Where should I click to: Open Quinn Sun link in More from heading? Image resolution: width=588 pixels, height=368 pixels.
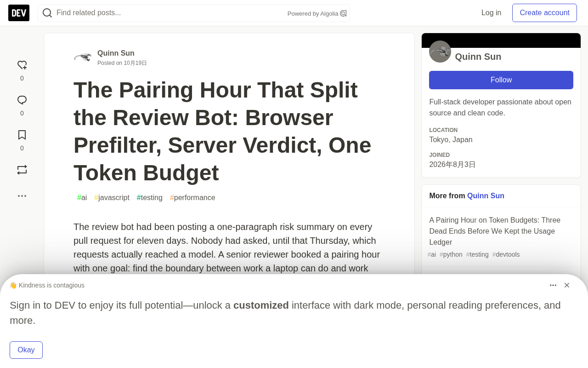point(486,196)
